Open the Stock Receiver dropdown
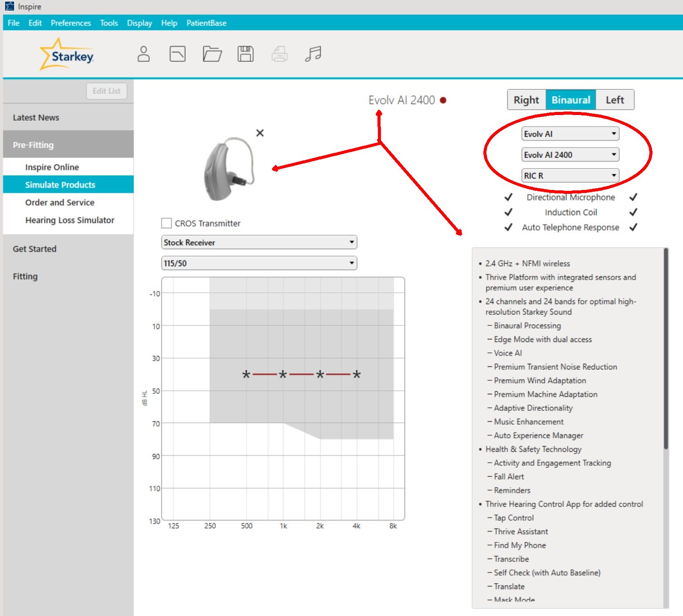This screenshot has width=683, height=616. coord(259,242)
